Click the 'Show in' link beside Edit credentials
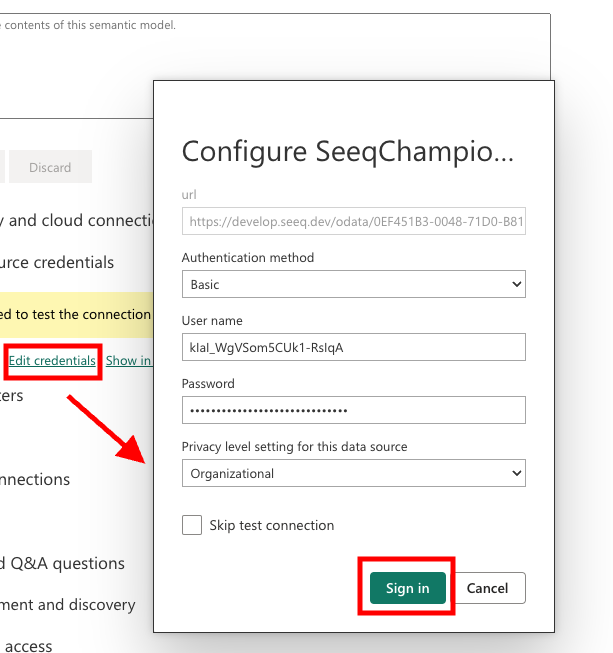613x653 pixels. [x=128, y=360]
